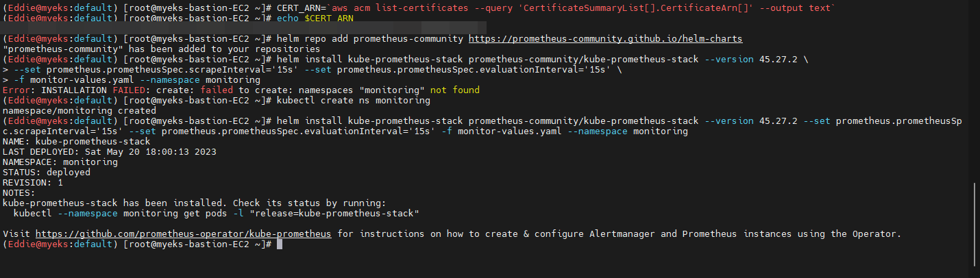Click the 'NAMESPACE: monitoring' output line
The image size is (980, 278).
(60, 162)
